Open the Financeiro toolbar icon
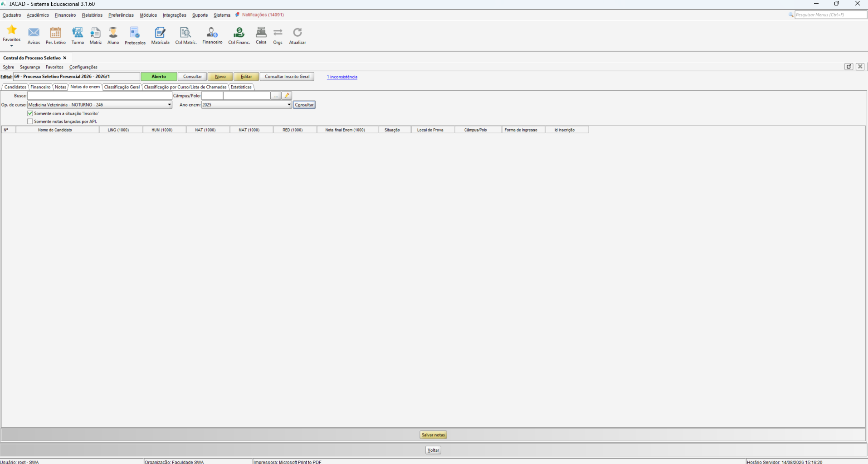 pyautogui.click(x=212, y=33)
